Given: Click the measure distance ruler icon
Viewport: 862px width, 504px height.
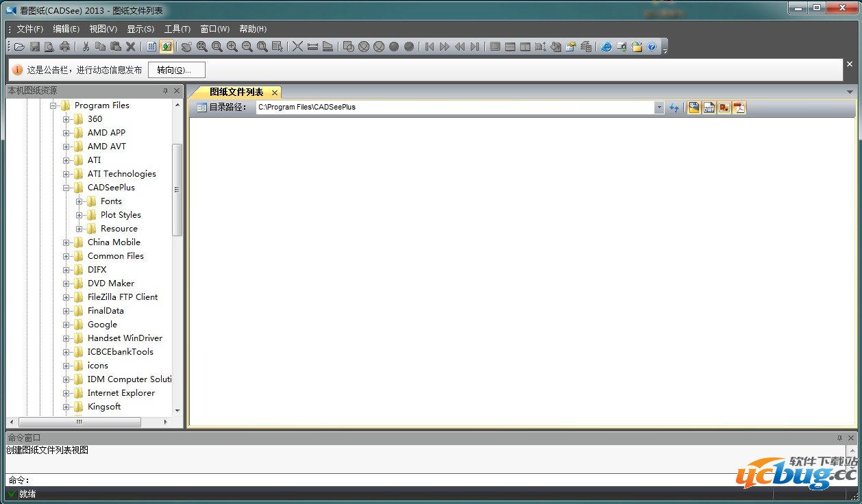Looking at the screenshot, I should [x=312, y=47].
